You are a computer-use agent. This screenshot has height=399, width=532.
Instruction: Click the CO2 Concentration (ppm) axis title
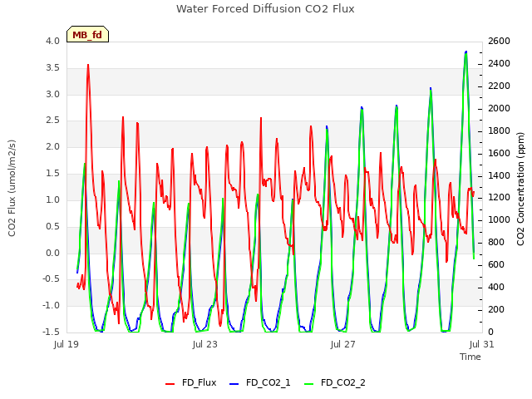(520, 189)
